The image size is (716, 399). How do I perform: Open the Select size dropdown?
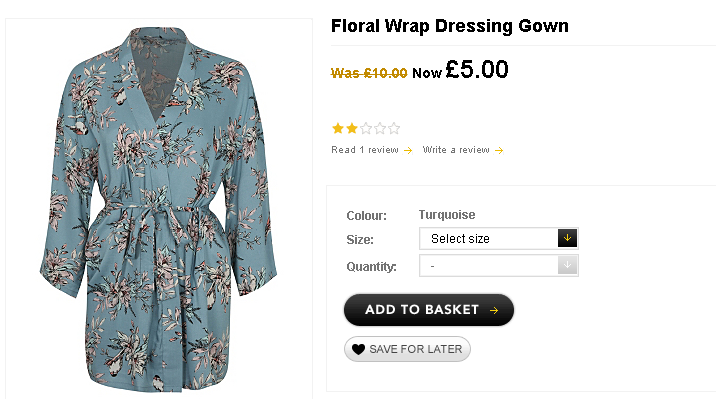[x=499, y=238]
